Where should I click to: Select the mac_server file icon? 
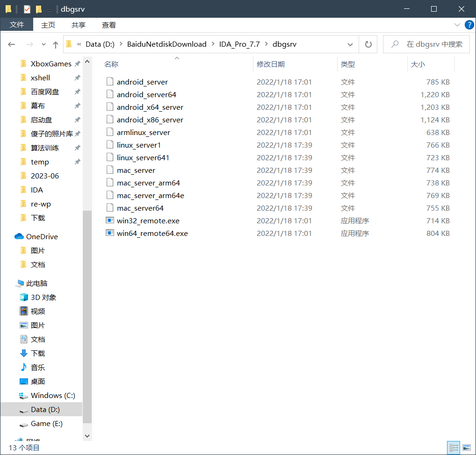click(110, 170)
